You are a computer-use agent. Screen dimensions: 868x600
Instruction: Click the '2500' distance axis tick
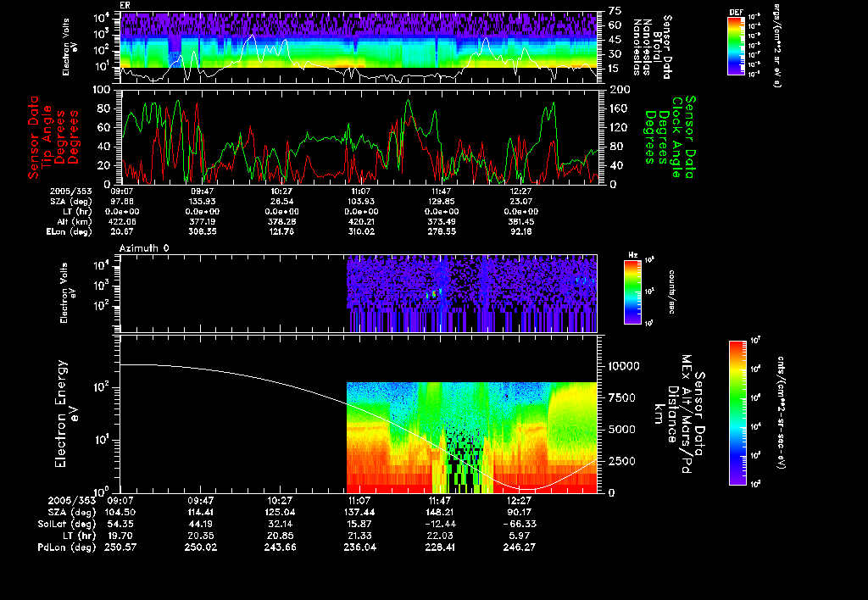(620, 461)
